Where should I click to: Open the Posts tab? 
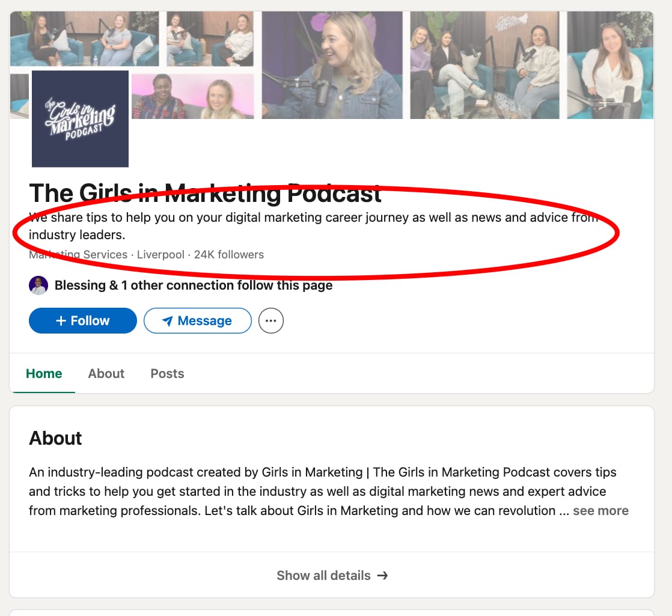click(x=167, y=373)
